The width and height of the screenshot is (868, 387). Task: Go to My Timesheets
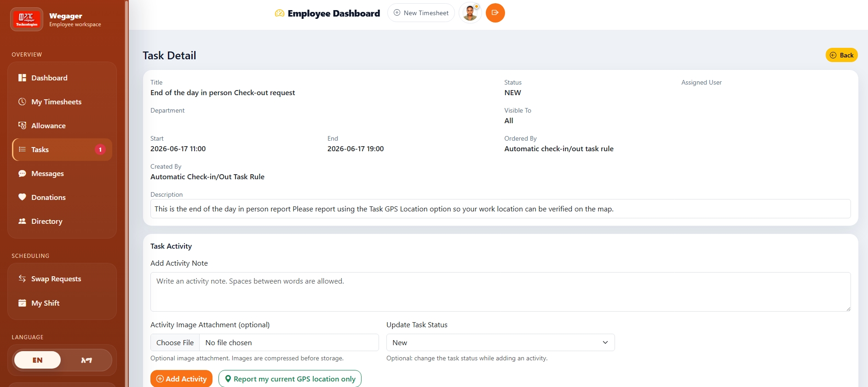[62, 102]
